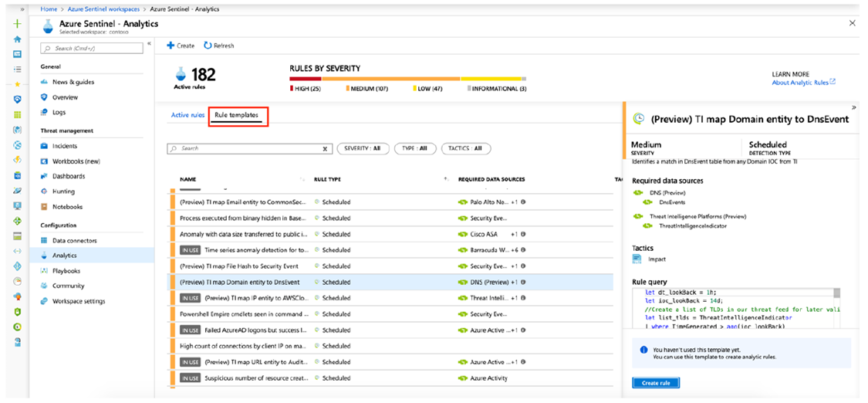Open Notebooks in the sidebar
Viewport: 868px width, 403px height.
pos(66,207)
